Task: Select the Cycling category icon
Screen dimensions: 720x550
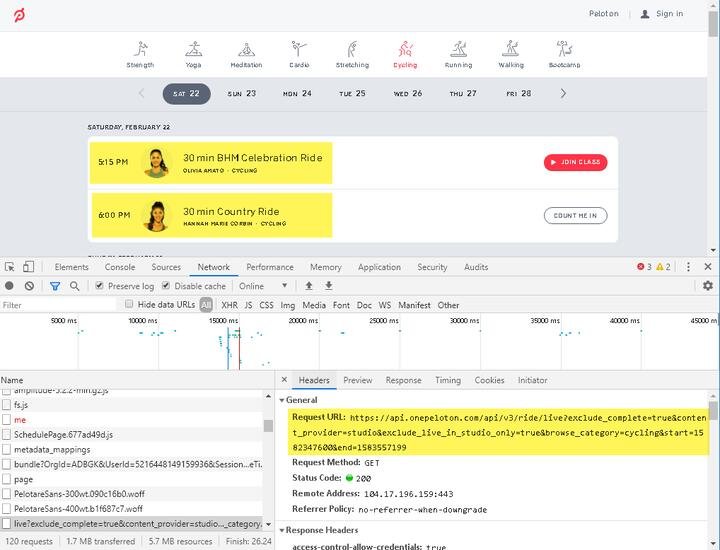Action: pyautogui.click(x=405, y=49)
